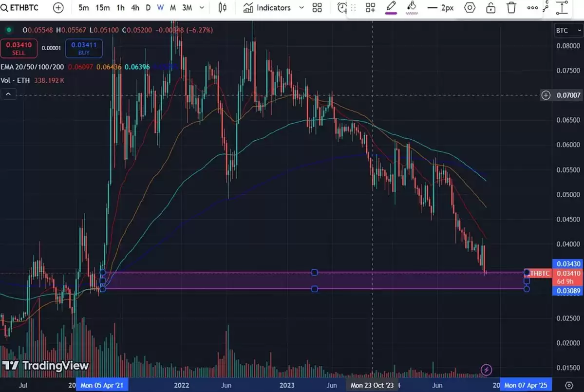Image resolution: width=584 pixels, height=392 pixels.
Task: Open the Indicators dropdown arrow
Action: (x=301, y=7)
